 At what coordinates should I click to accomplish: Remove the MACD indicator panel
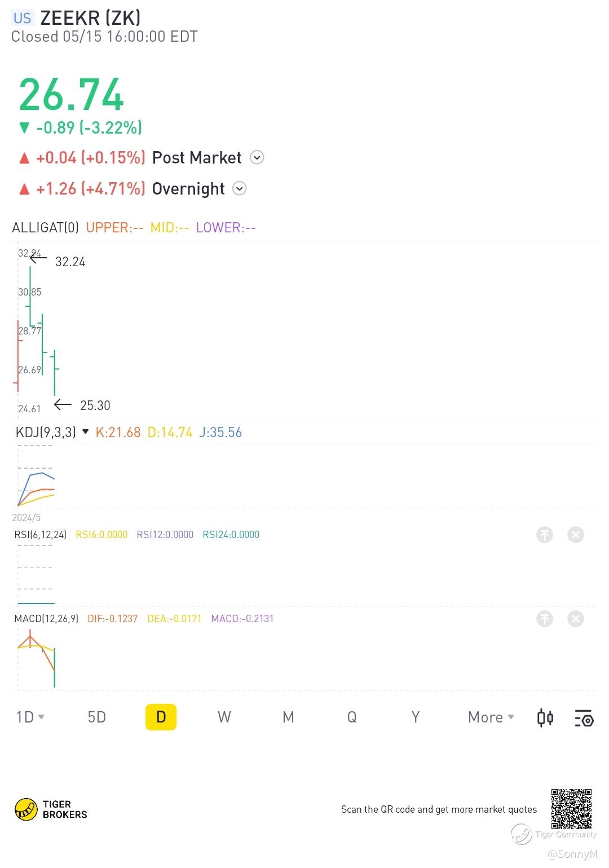575,619
